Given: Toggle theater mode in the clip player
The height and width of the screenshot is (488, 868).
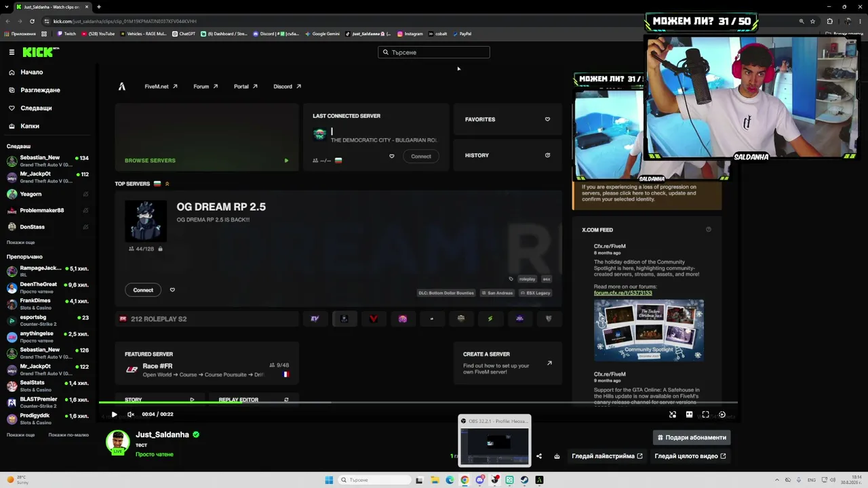Looking at the screenshot, I should (689, 414).
